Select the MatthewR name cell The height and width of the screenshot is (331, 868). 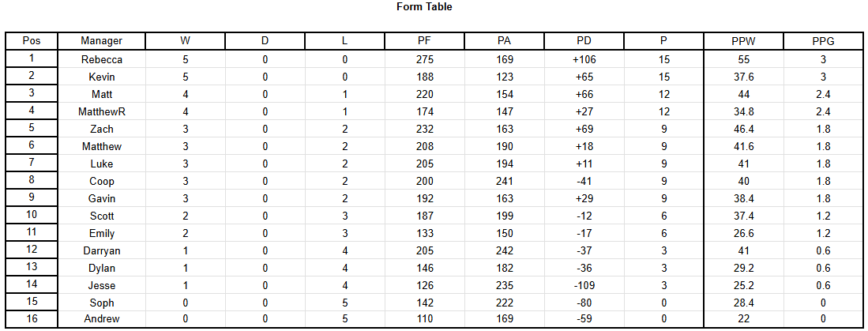click(x=101, y=112)
